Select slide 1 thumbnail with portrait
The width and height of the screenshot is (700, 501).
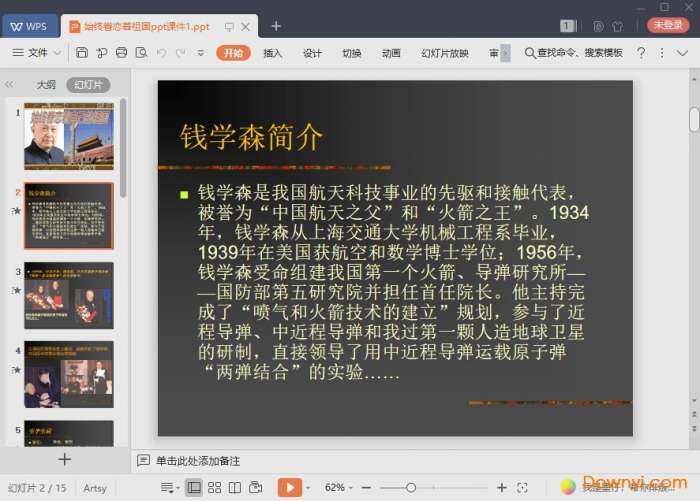tap(69, 136)
